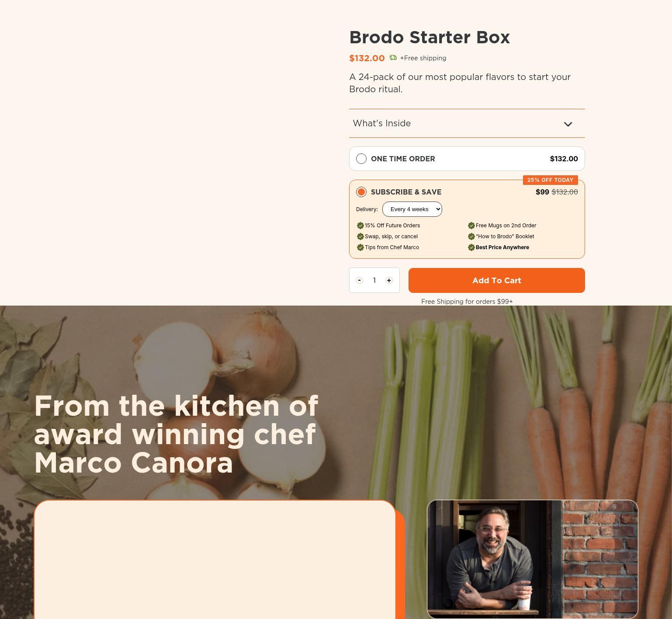Click checkmark badge beside Swap, skip, or cancel
672x619 pixels.
point(360,236)
